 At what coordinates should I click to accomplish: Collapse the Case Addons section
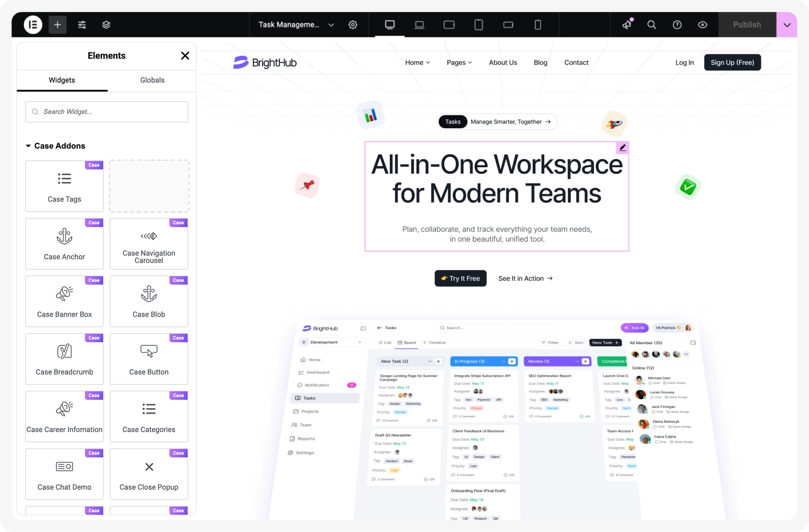click(x=29, y=146)
